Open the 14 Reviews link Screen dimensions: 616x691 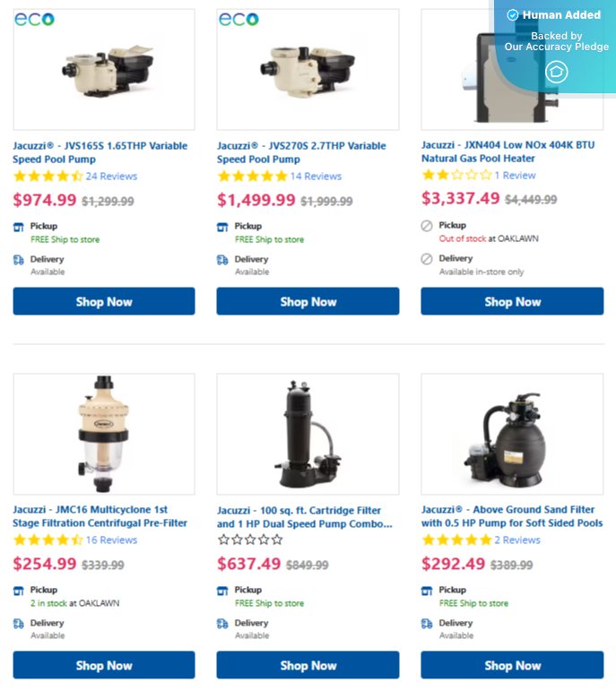click(316, 177)
